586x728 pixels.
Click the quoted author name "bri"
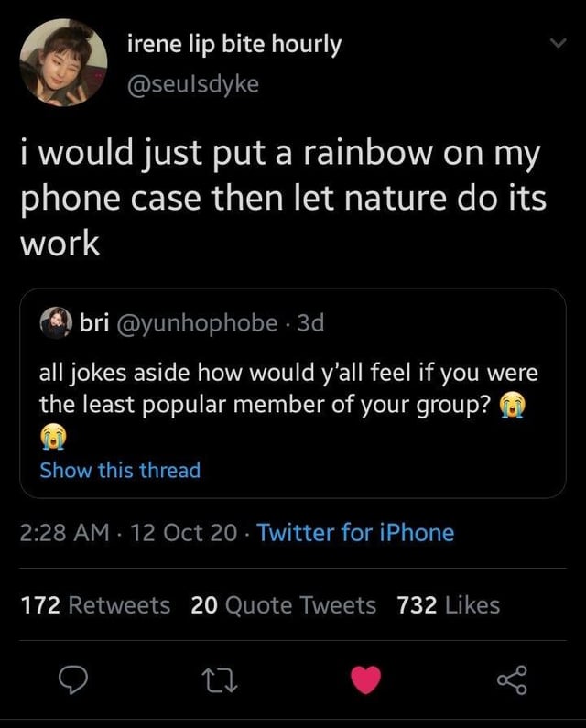(96, 322)
